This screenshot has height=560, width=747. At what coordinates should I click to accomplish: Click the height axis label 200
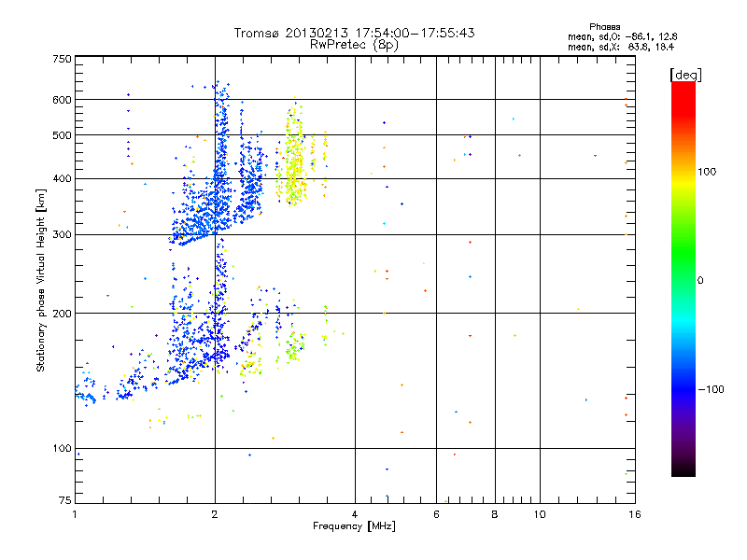coord(62,314)
